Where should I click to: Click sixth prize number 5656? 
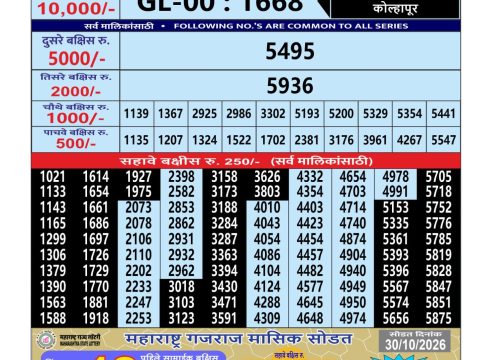(x=396, y=318)
